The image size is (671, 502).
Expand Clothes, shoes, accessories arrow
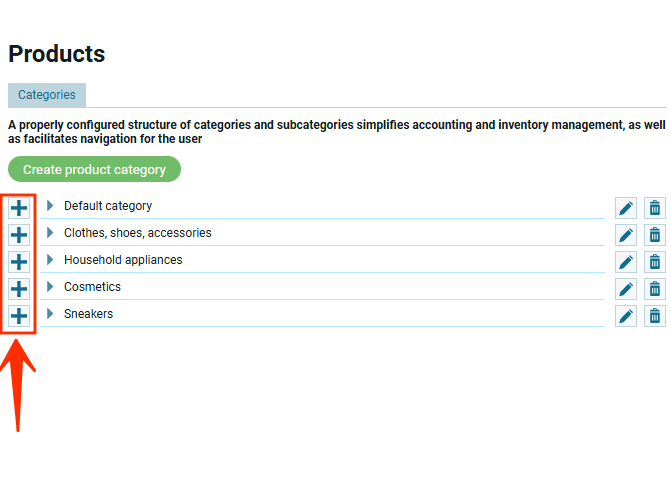(x=50, y=233)
